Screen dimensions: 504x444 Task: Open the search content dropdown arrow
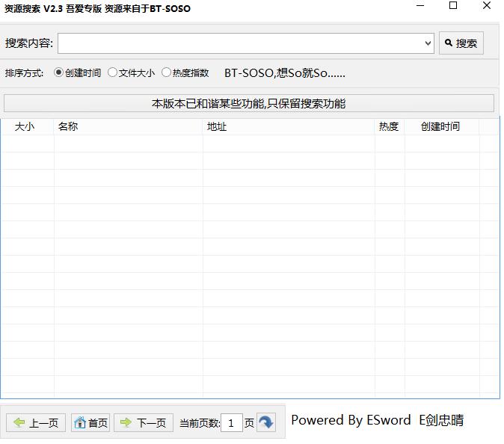click(428, 43)
